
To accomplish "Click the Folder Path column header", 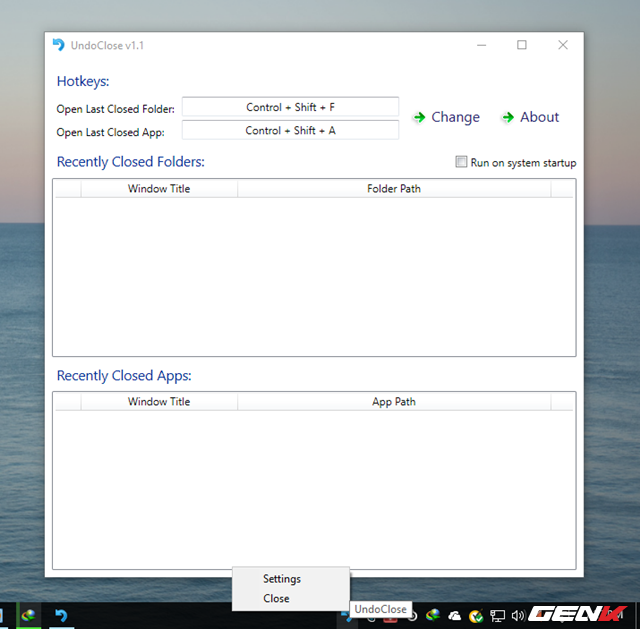I will (394, 189).
